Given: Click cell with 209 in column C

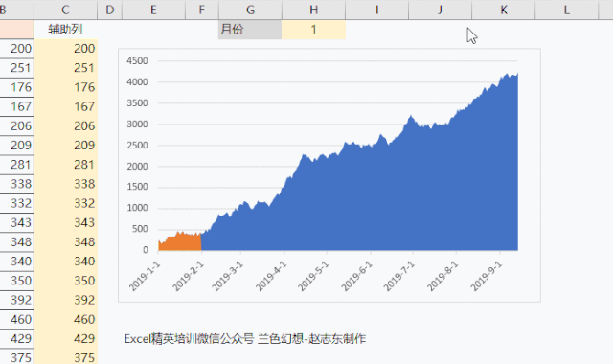Looking at the screenshot, I should click(x=66, y=146).
